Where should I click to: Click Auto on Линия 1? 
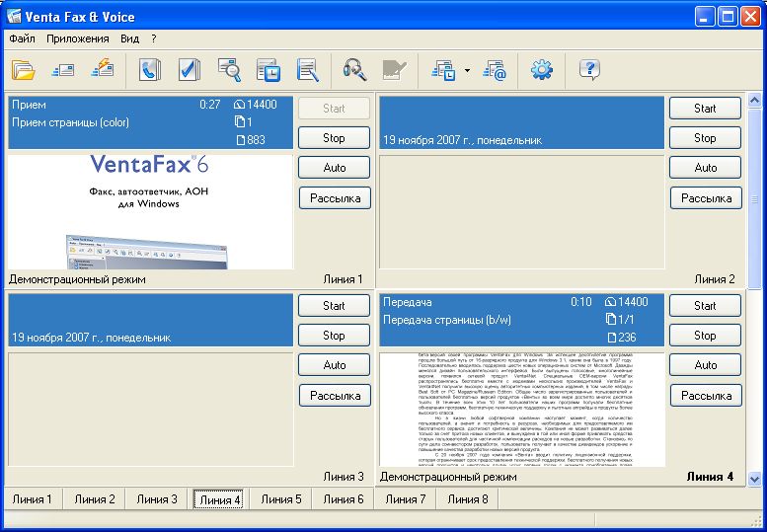click(334, 168)
